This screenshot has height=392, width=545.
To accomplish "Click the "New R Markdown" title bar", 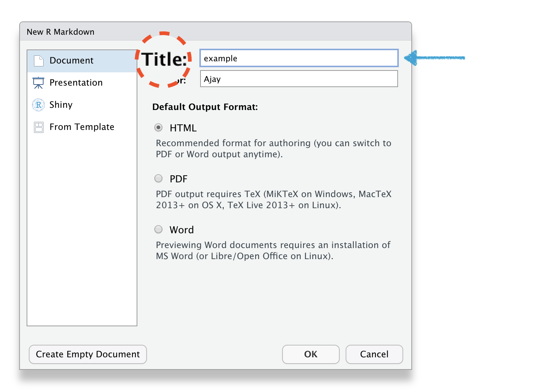I will [215, 32].
